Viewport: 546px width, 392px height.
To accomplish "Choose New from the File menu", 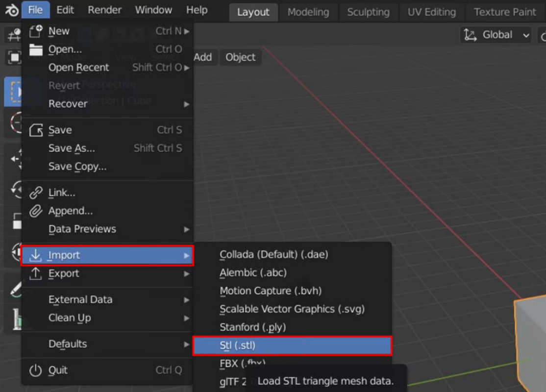I will point(108,31).
